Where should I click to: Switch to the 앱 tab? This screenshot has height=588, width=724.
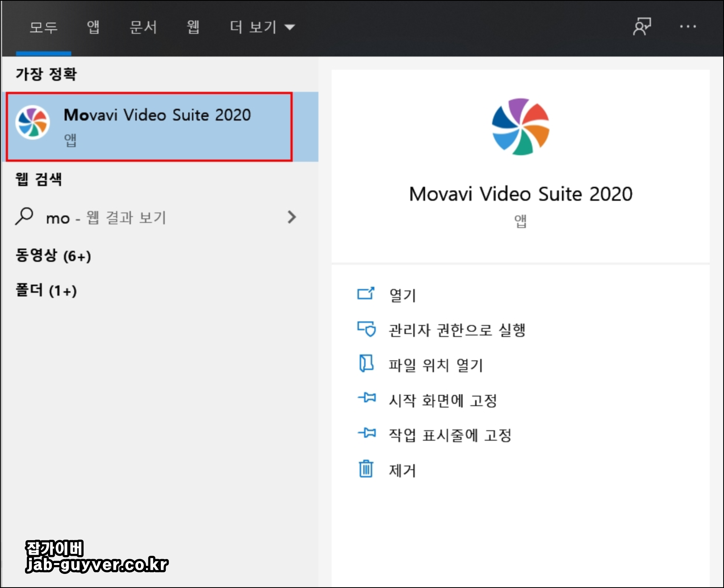[93, 27]
